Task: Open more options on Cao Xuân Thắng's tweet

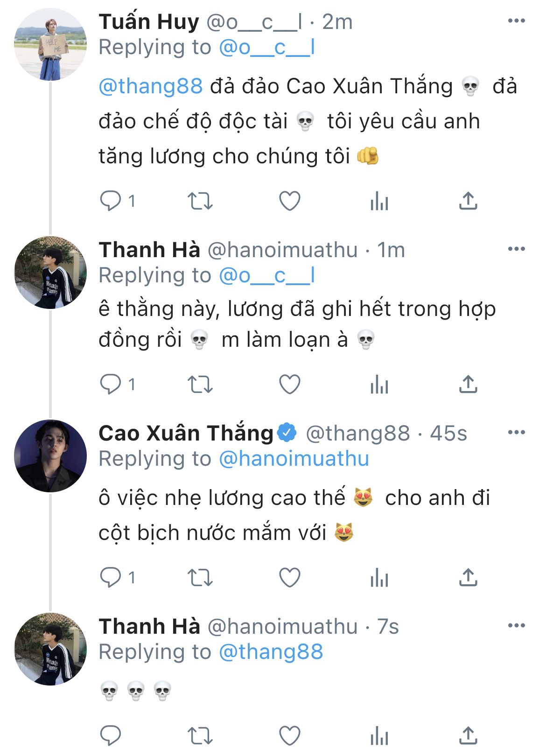Action: [x=516, y=433]
